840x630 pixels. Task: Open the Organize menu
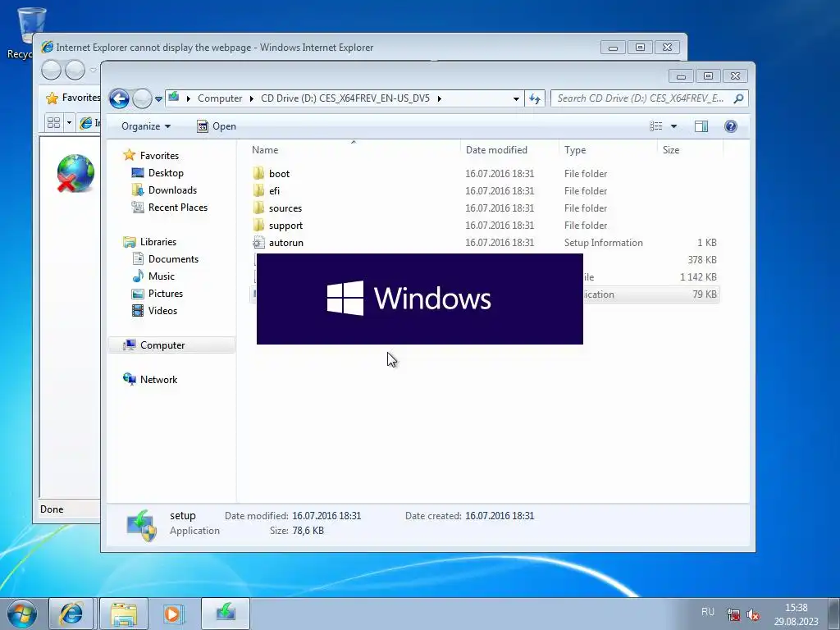coord(146,126)
